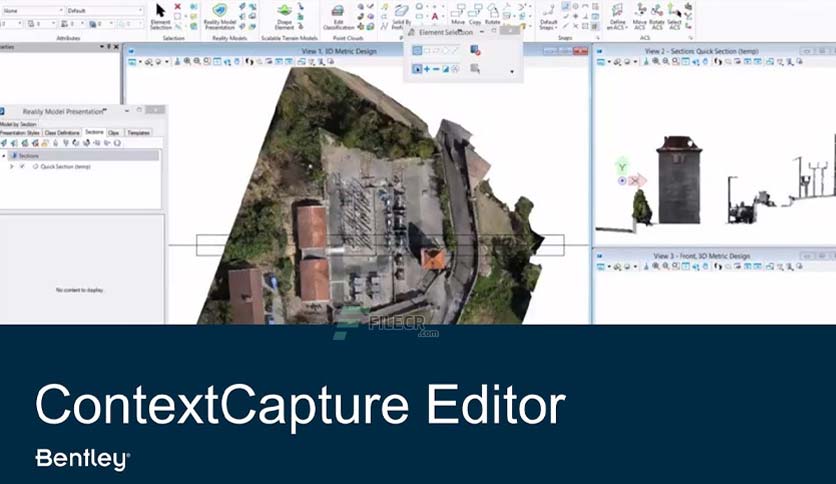
Task: Open the Default level dropdown in Attributes
Action: [104, 10]
